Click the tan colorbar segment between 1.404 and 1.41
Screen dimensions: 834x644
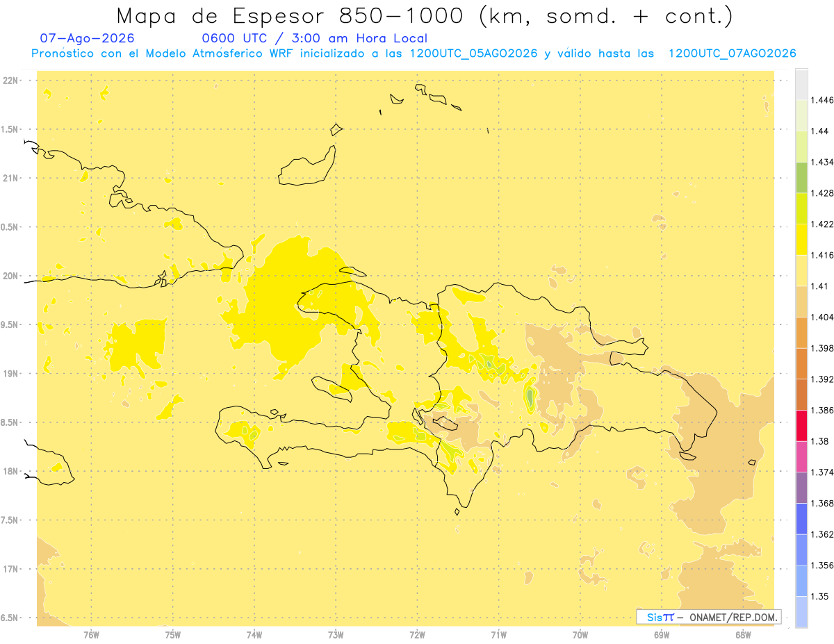click(x=801, y=301)
